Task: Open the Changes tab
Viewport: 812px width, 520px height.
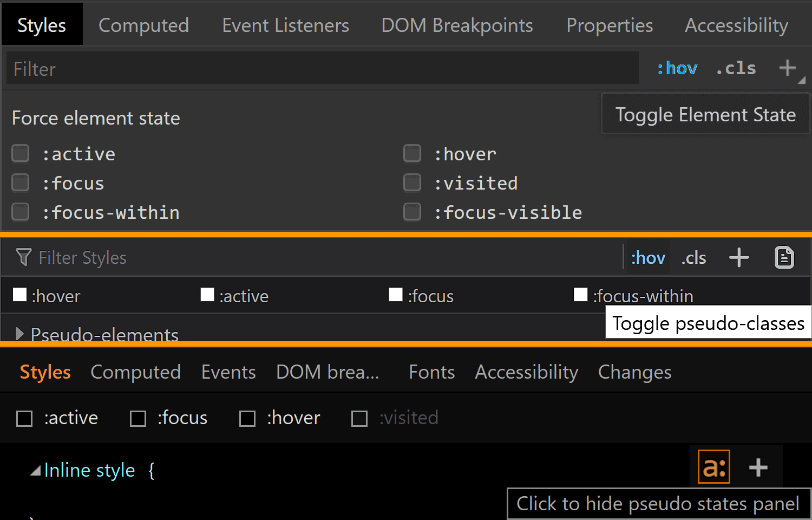Action: tap(634, 372)
